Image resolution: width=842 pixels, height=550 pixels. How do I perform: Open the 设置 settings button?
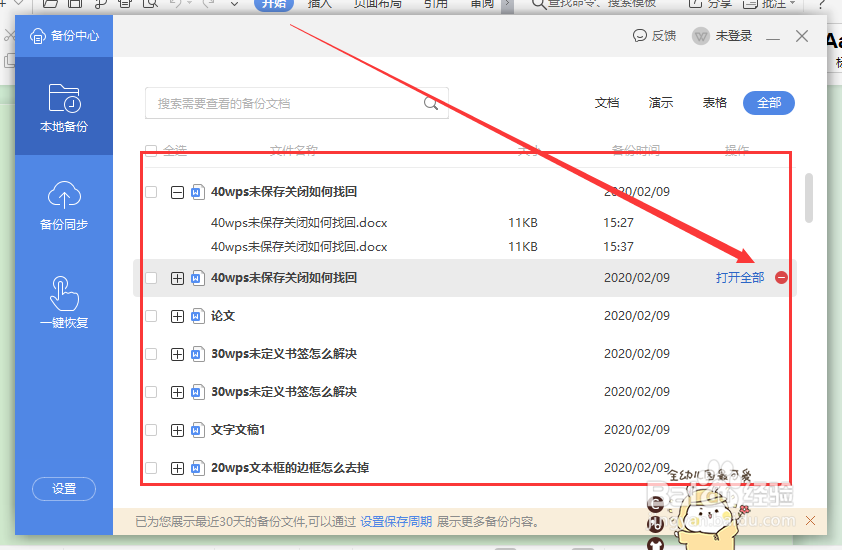point(64,489)
